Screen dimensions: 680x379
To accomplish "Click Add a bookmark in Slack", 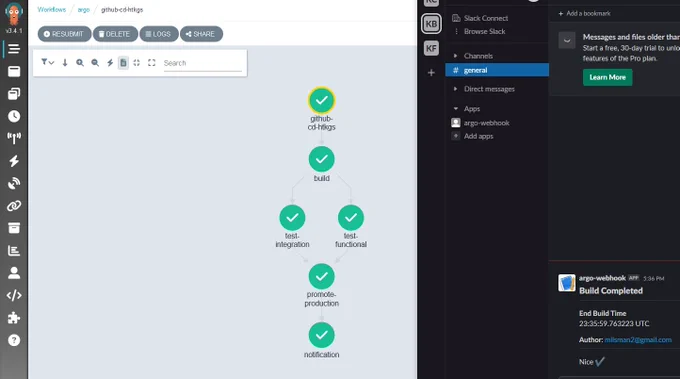I will pos(584,13).
